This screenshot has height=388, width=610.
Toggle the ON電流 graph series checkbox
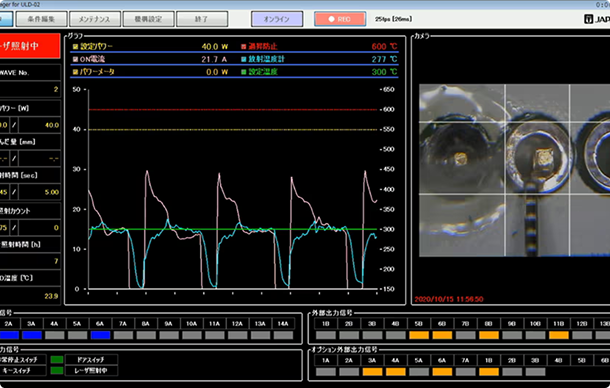coord(75,59)
